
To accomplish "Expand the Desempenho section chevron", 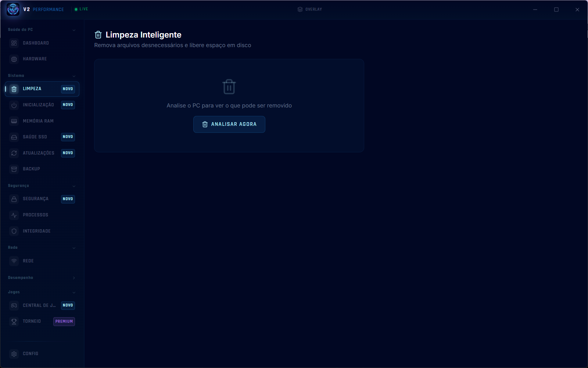I will pyautogui.click(x=74, y=278).
